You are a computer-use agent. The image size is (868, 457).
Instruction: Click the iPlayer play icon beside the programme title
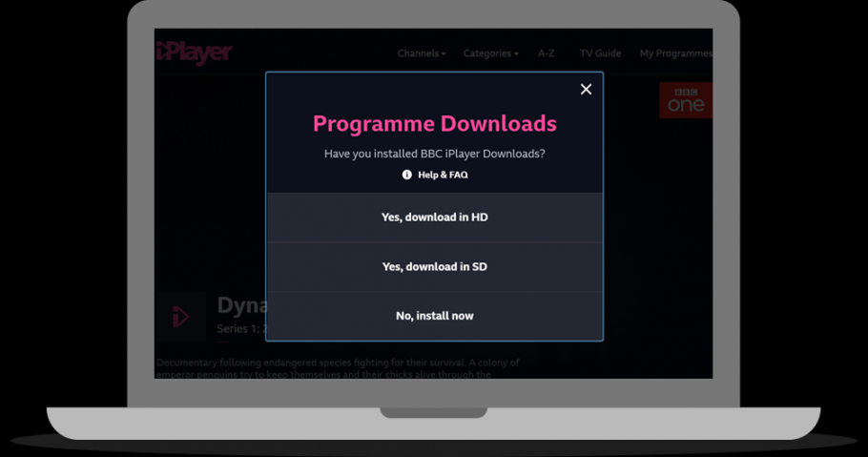pyautogui.click(x=181, y=317)
